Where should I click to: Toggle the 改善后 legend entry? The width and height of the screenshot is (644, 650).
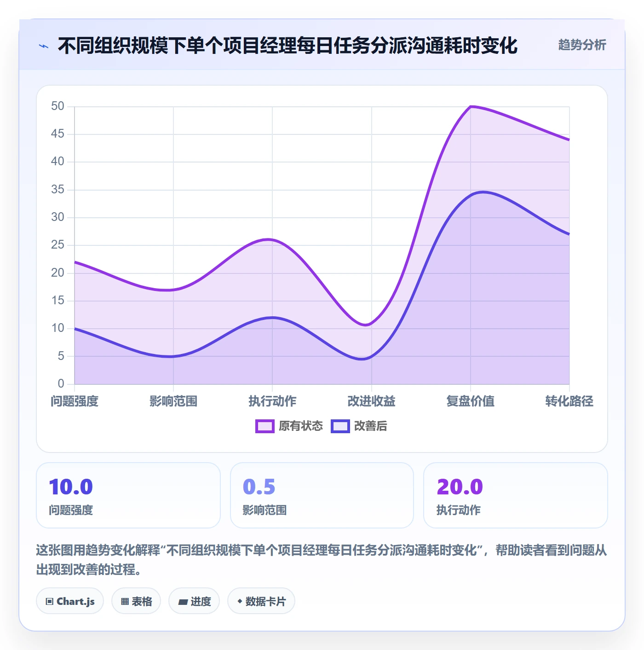359,426
